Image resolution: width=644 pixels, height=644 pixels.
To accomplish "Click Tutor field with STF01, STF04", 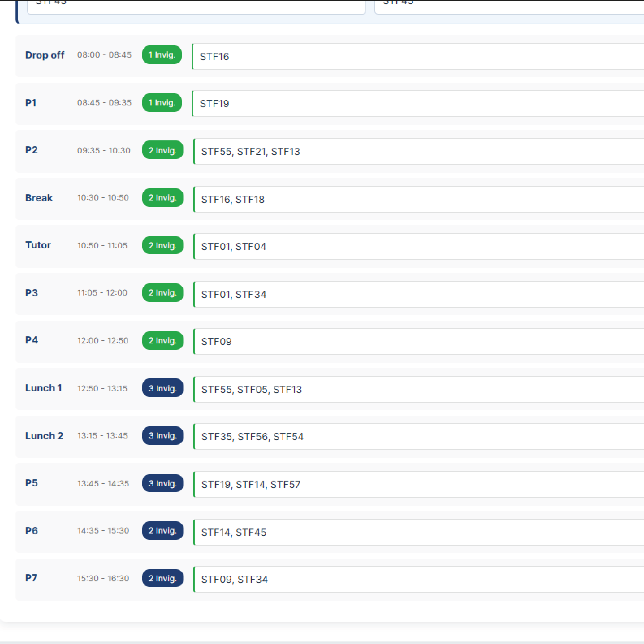I will click(x=419, y=247).
